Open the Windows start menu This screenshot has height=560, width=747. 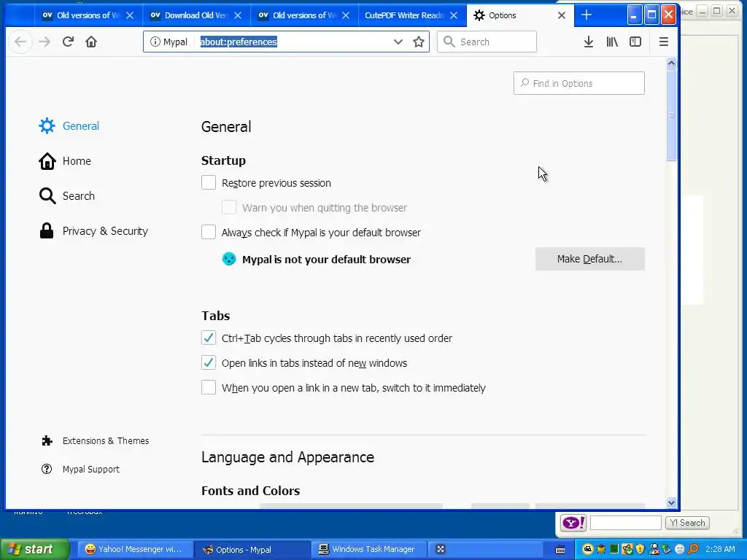click(x=34, y=550)
